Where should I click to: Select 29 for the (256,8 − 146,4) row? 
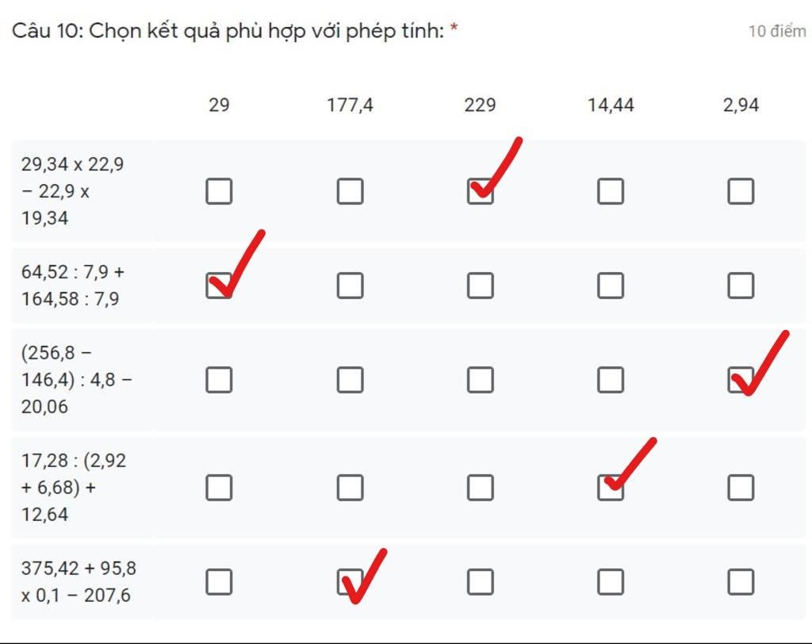(219, 380)
